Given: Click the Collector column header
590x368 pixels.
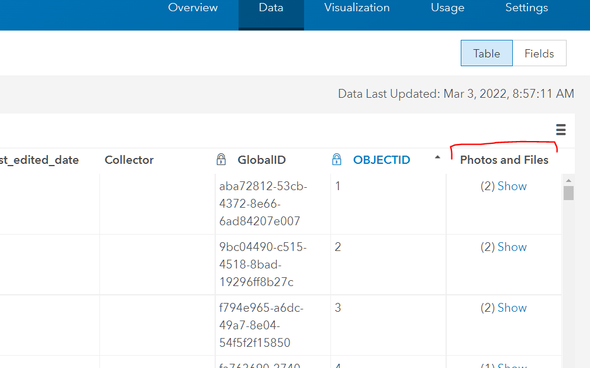Looking at the screenshot, I should click(x=129, y=160).
